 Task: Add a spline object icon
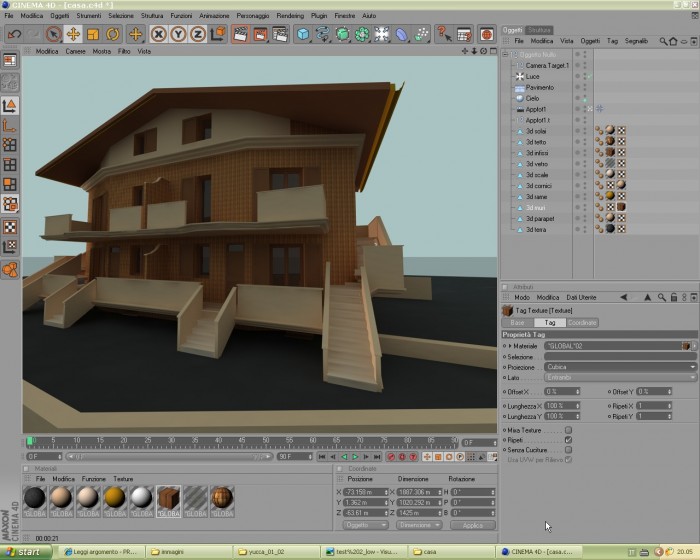(x=323, y=34)
